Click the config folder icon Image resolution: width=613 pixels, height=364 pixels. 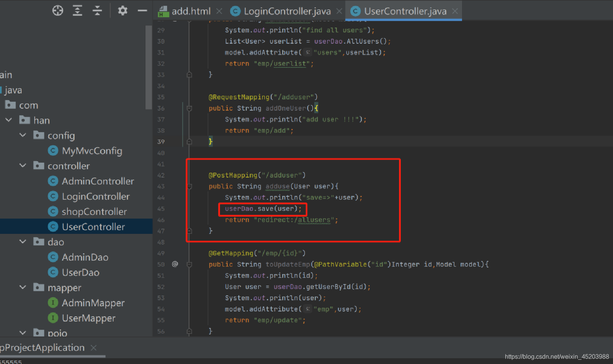(39, 135)
